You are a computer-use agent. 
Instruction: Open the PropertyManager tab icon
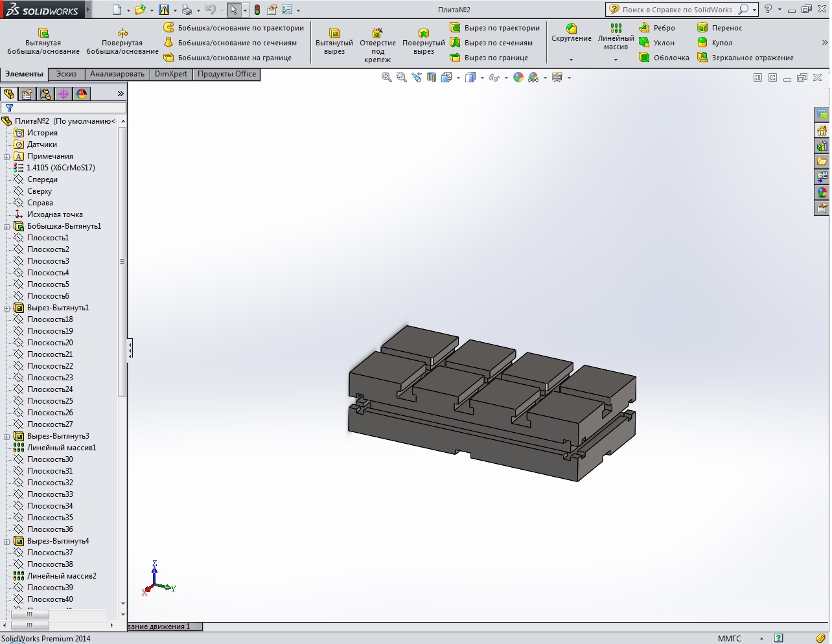(27, 94)
